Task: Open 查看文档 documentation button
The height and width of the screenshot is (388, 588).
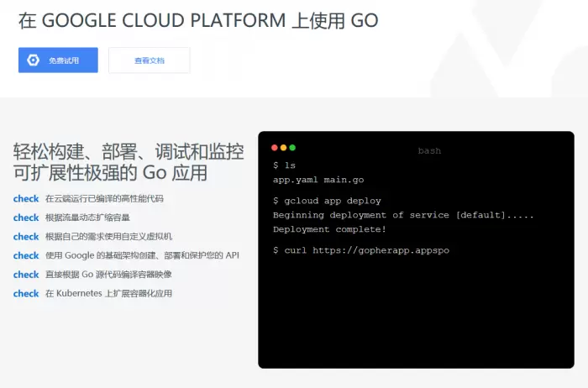Action: coord(150,60)
